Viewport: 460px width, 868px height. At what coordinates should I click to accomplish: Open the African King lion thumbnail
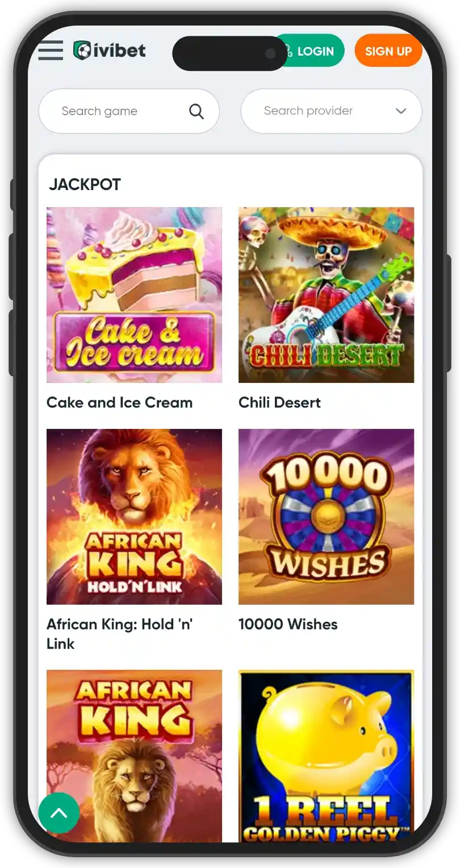[134, 756]
